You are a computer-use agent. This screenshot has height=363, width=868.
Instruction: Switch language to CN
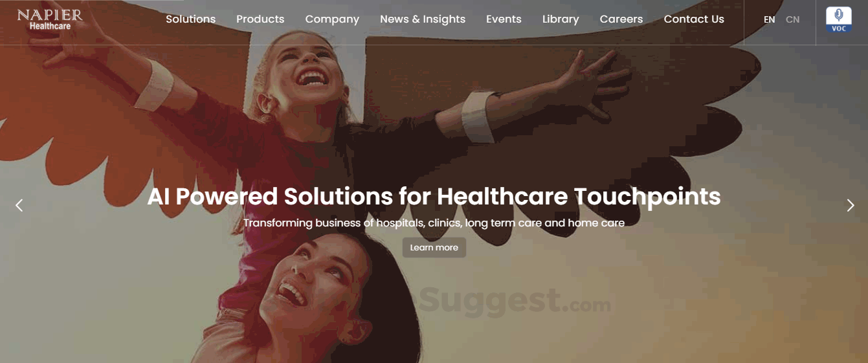pos(793,19)
